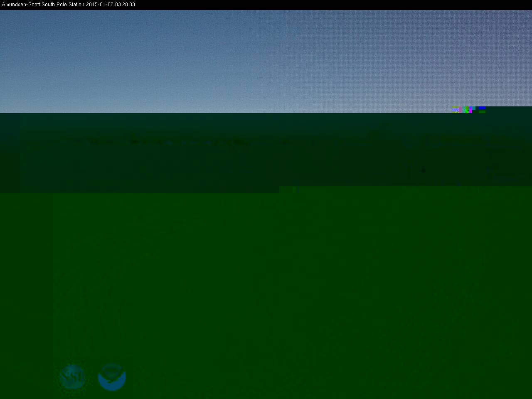Click the NOAA bird logo

tap(112, 377)
